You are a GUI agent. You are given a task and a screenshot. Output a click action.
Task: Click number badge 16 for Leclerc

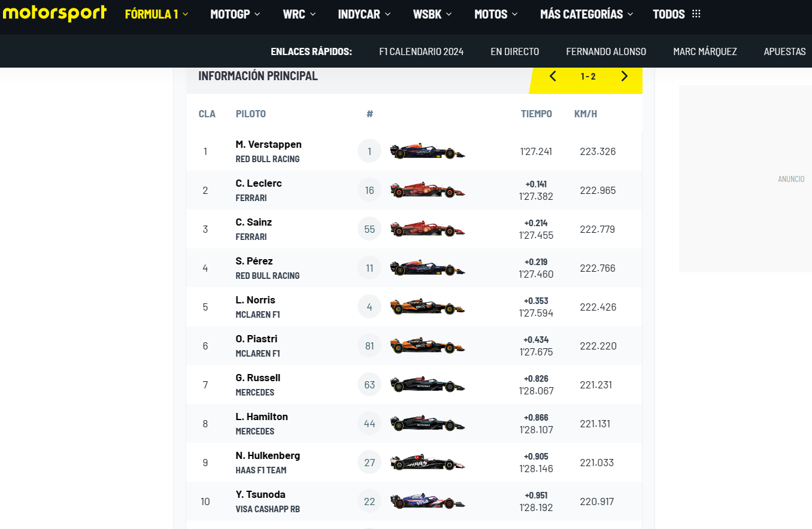click(369, 190)
